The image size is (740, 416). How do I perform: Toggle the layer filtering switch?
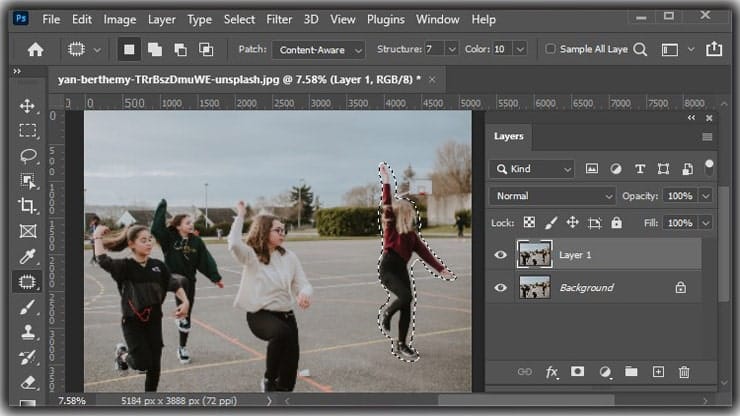coord(709,168)
